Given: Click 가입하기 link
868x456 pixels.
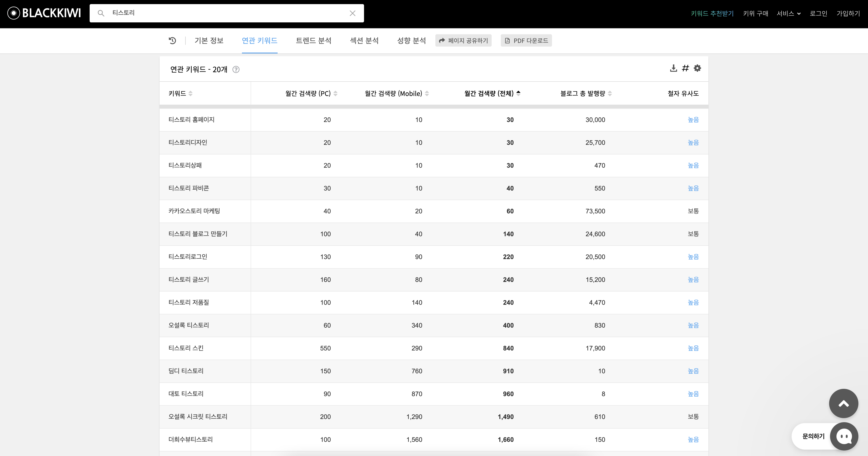Looking at the screenshot, I should pyautogui.click(x=848, y=13).
